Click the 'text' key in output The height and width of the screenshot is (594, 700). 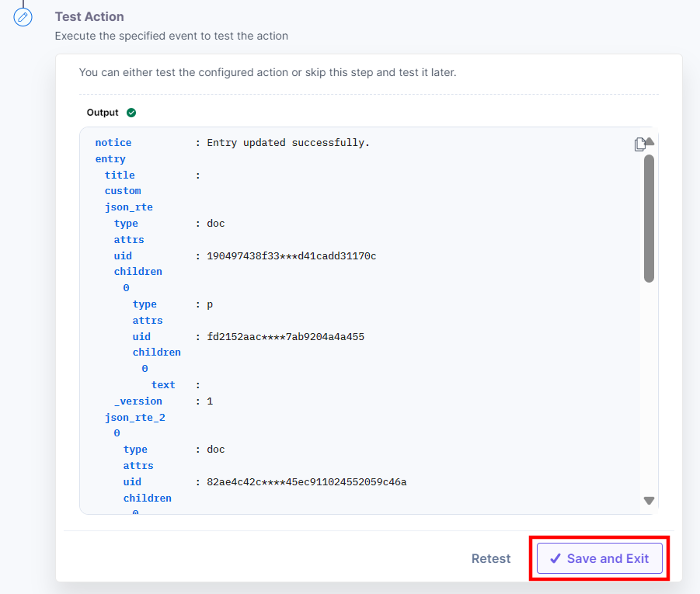pos(163,385)
